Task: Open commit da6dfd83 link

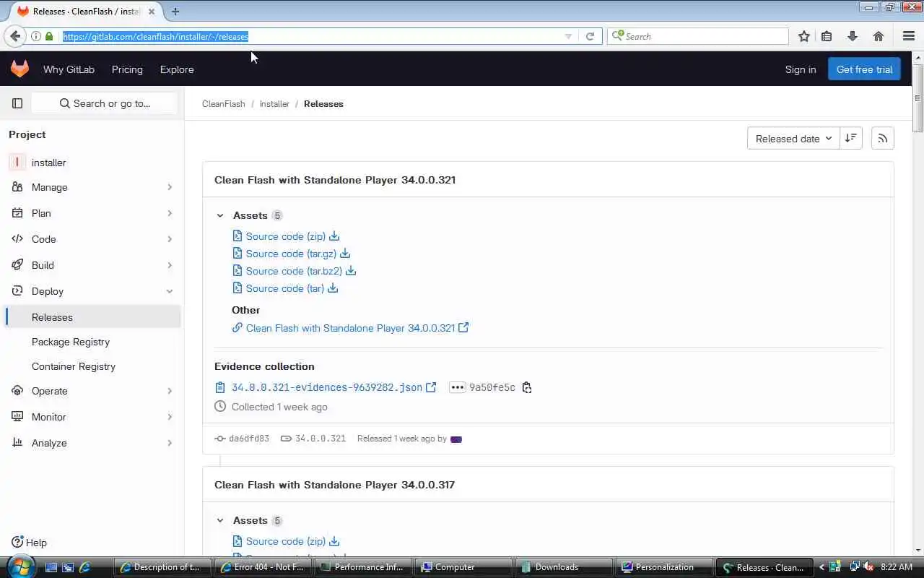Action: [248, 439]
